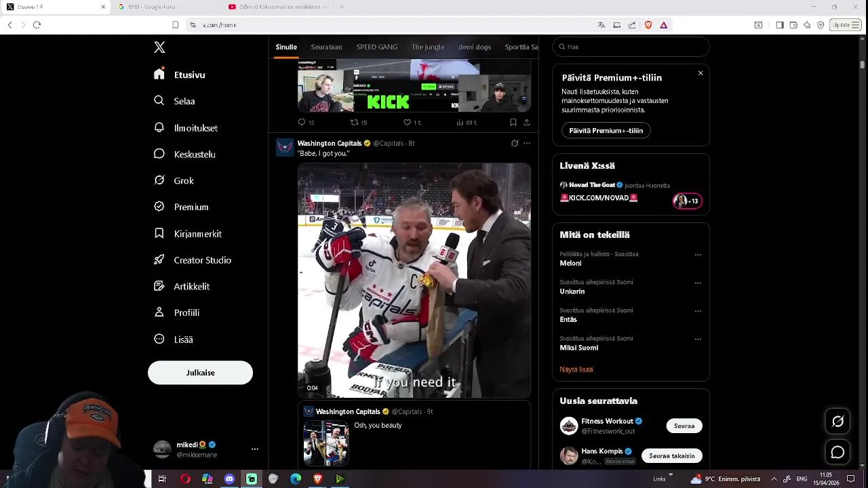
Task: Click the translate page icon in address bar
Action: coord(601,25)
